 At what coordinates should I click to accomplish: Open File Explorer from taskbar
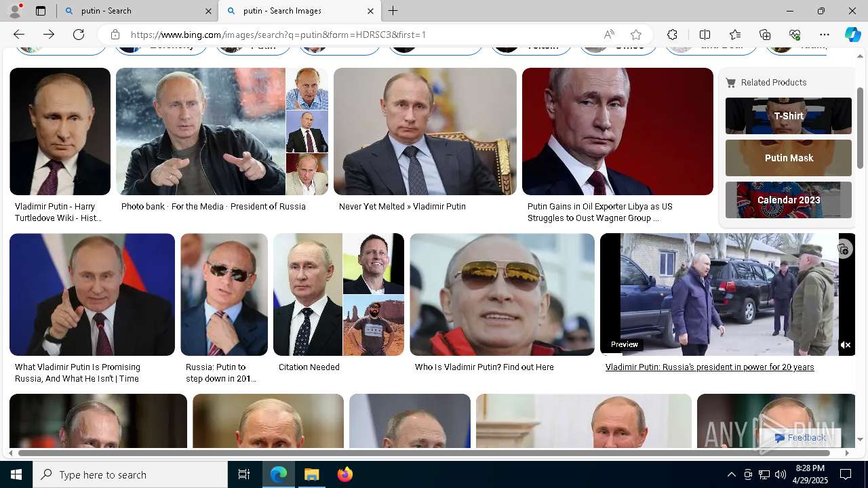coord(312,474)
